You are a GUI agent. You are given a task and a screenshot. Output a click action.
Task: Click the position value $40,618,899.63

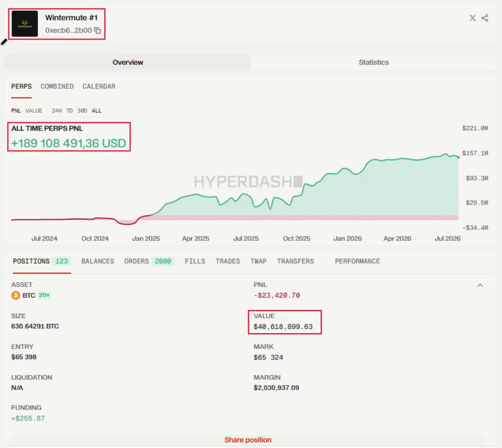coord(283,327)
